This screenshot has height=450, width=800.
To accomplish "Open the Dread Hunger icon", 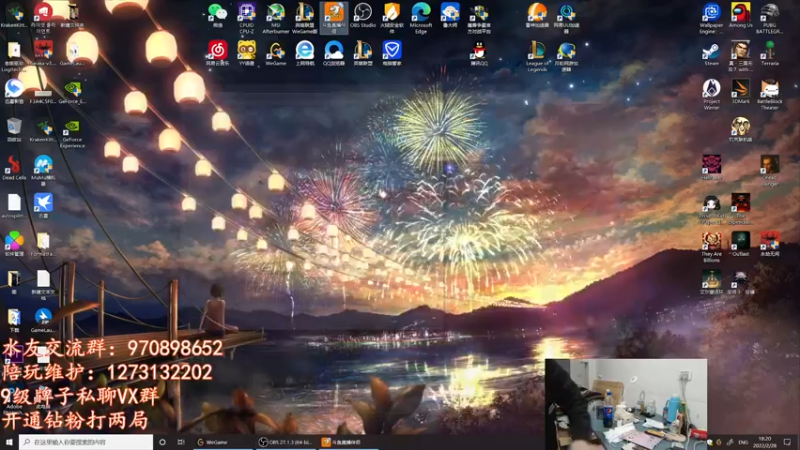I will pos(769,171).
